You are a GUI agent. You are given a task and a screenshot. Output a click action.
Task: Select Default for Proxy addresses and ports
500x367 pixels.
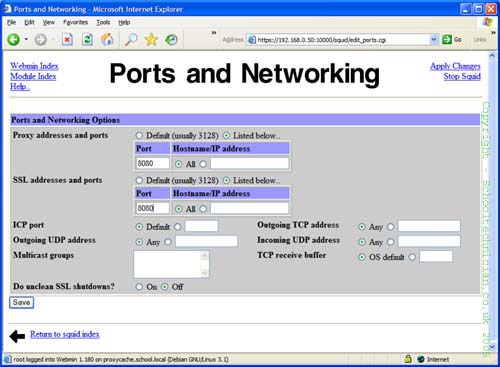pyautogui.click(x=139, y=136)
